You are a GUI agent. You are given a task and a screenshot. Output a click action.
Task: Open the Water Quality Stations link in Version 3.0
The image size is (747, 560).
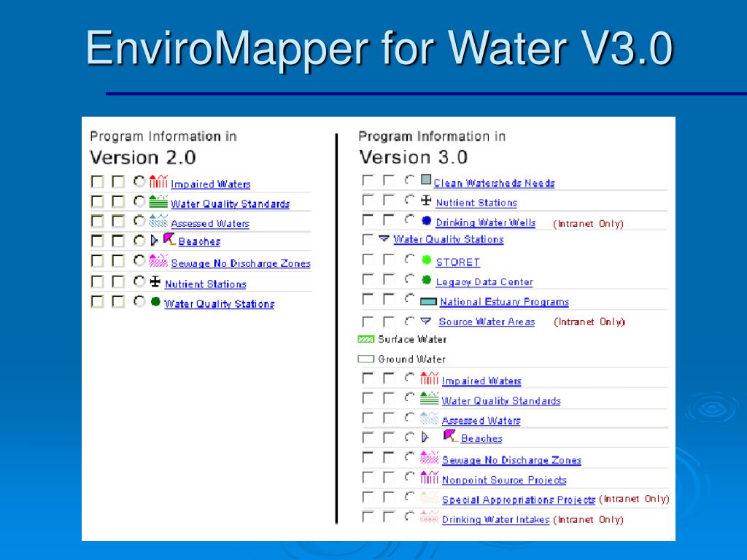[449, 239]
